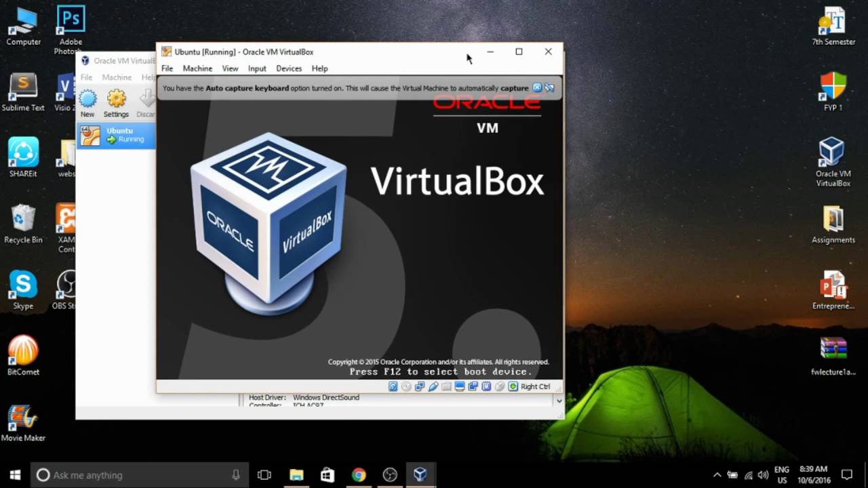Open the fwlecture1a archive on desktop
The width and height of the screenshot is (868, 488).
[833, 356]
